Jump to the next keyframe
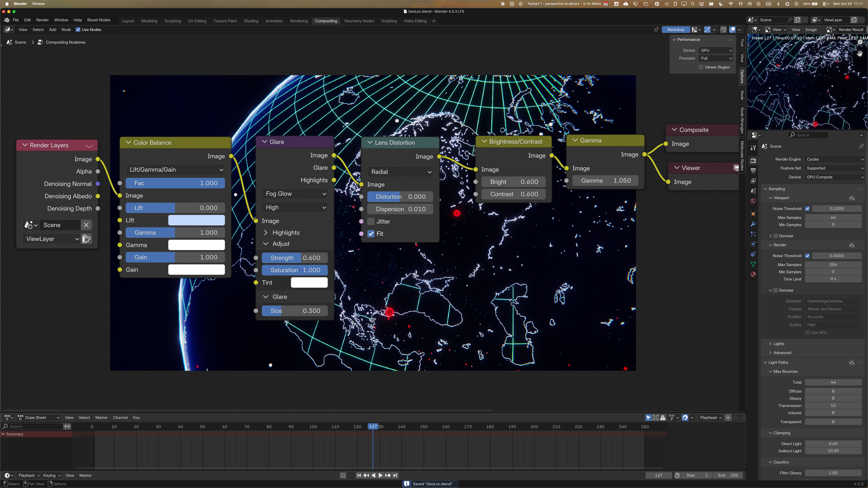 click(388, 475)
